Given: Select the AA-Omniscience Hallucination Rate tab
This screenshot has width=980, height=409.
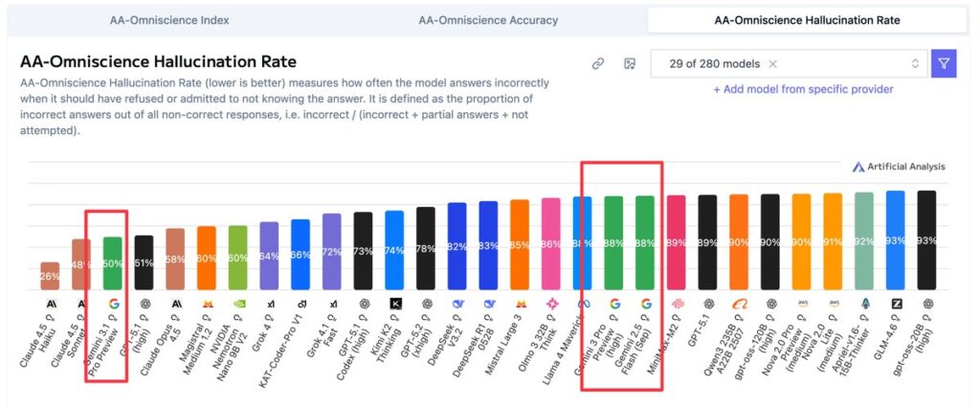Looking at the screenshot, I should click(x=806, y=19).
